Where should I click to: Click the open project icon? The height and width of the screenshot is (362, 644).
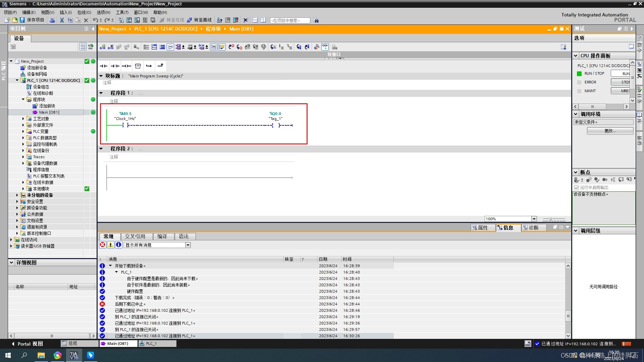point(15,20)
